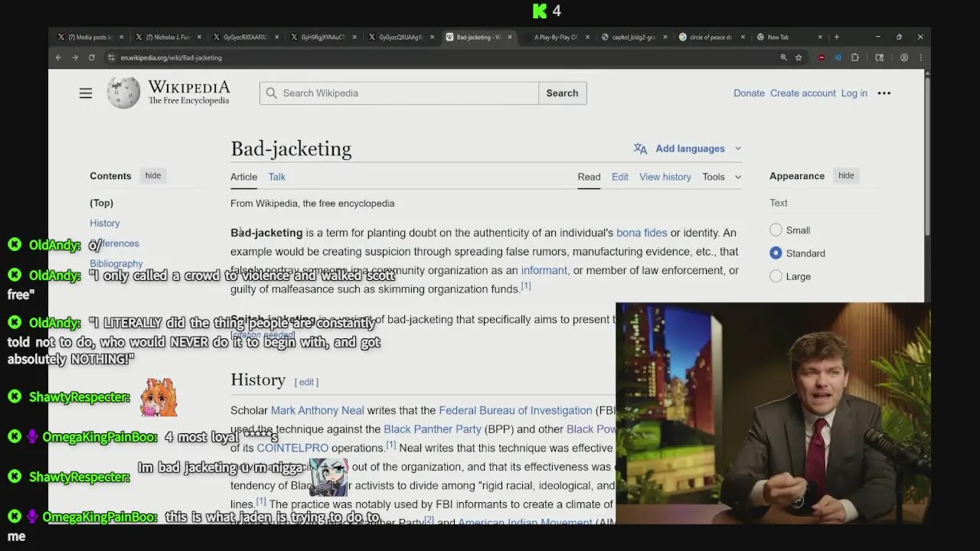
Task: Click the webcam video overlay
Action: tap(773, 413)
